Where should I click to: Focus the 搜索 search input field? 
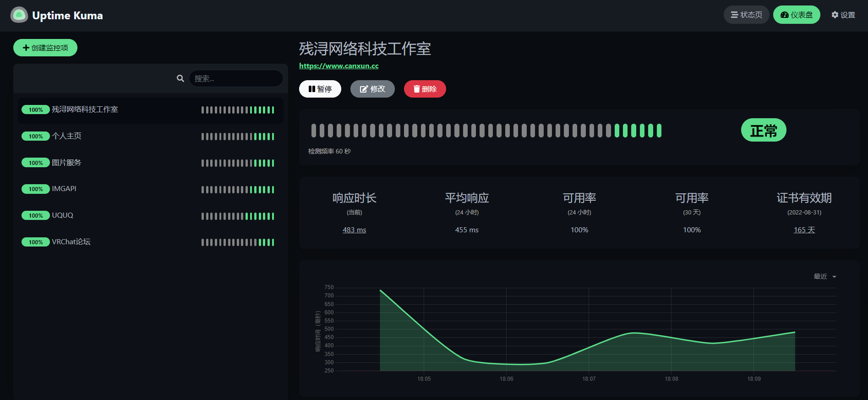(236, 78)
